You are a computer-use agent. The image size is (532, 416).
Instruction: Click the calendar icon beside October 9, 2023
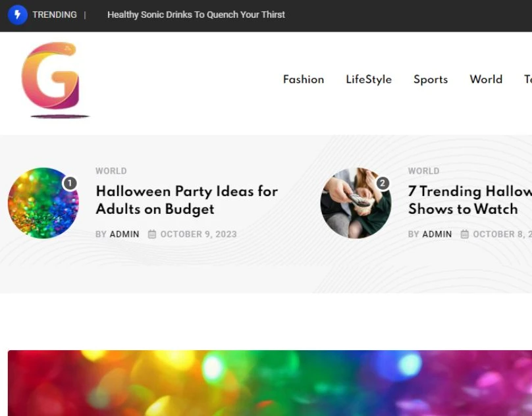(152, 234)
